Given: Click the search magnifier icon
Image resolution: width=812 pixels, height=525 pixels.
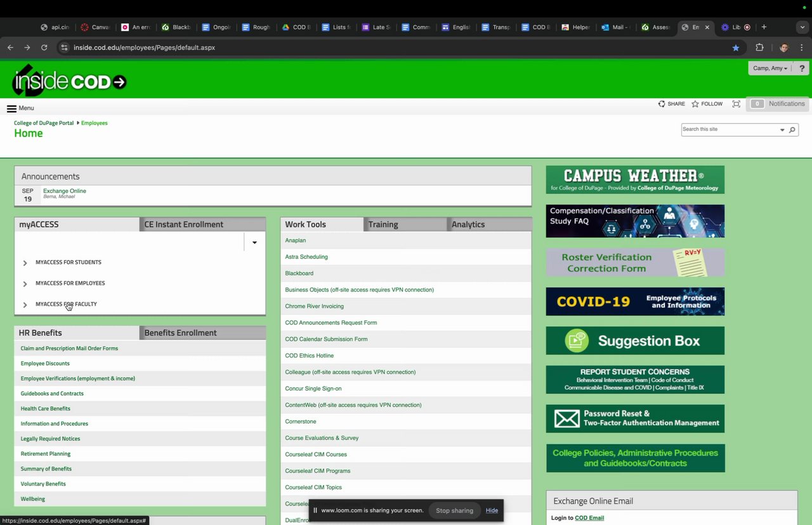Looking at the screenshot, I should pos(792,130).
